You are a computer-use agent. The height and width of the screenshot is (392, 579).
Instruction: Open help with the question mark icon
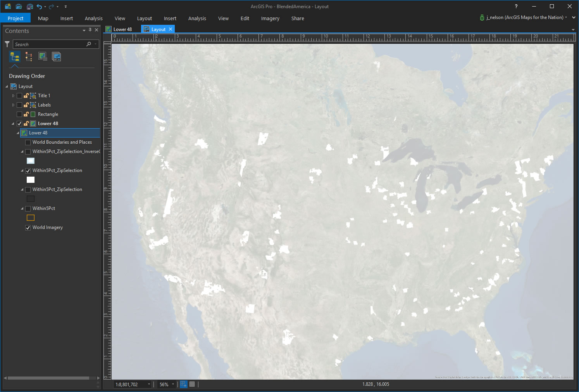click(516, 6)
